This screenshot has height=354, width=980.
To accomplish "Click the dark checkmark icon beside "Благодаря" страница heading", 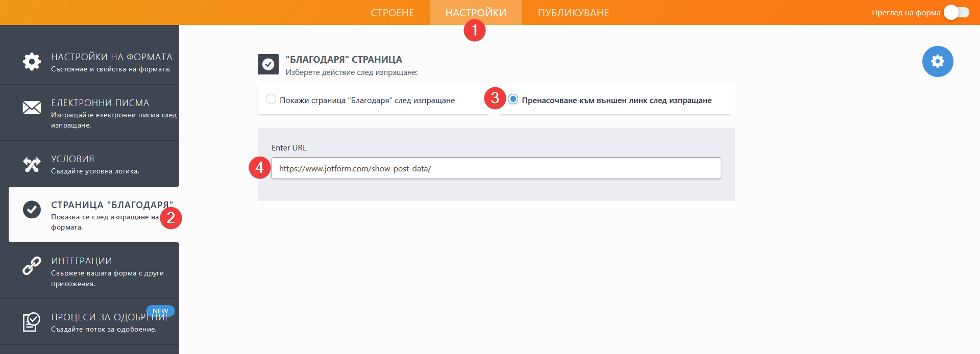I will 268,64.
